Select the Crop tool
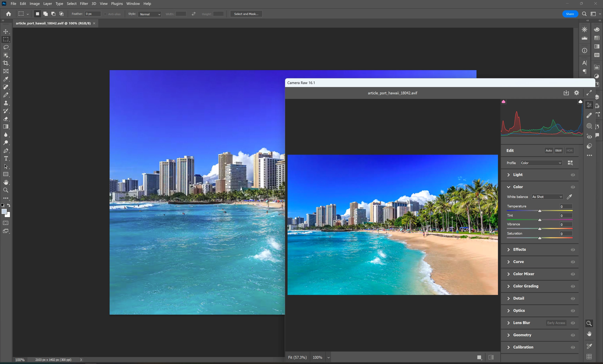Screen dimensions: 603x364 tap(6, 63)
